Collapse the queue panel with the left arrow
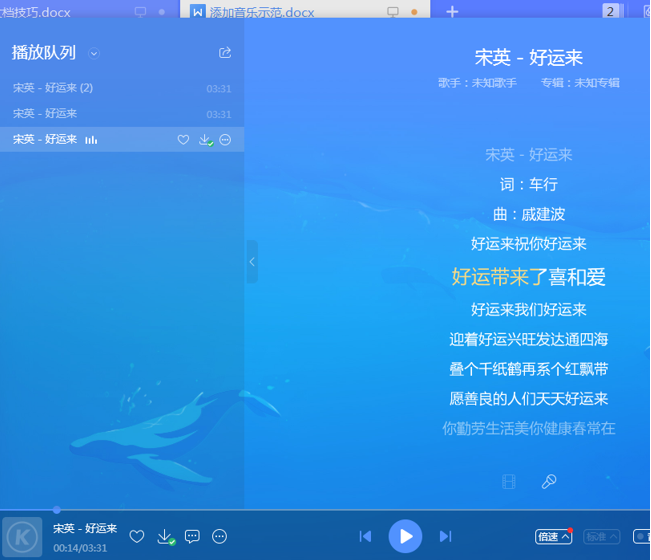Image resolution: width=651 pixels, height=560 pixels. click(x=252, y=262)
